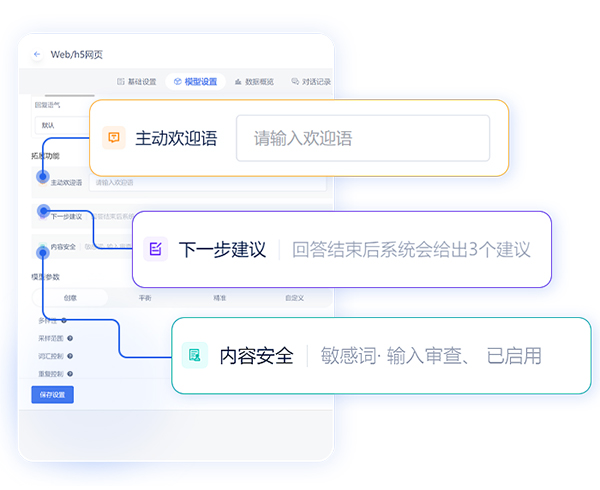Click the large 请输入欢迎语 input field in callout
The width and height of the screenshot is (600, 490).
pos(363,138)
